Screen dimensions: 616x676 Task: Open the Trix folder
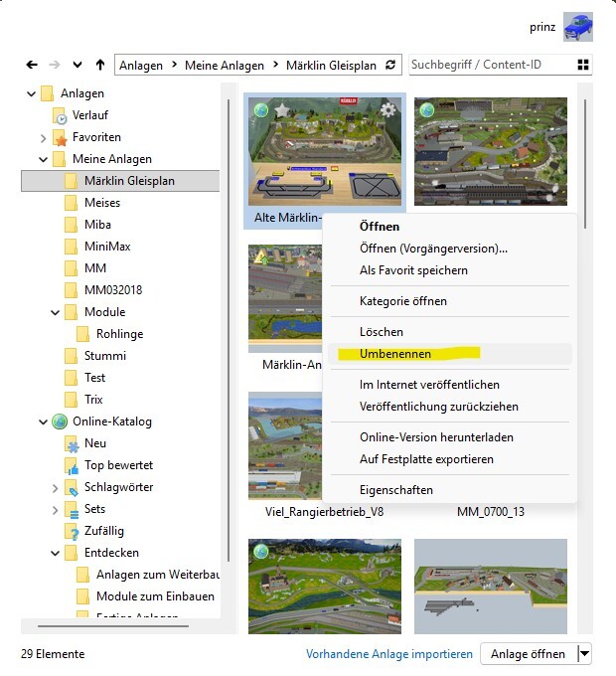(93, 400)
